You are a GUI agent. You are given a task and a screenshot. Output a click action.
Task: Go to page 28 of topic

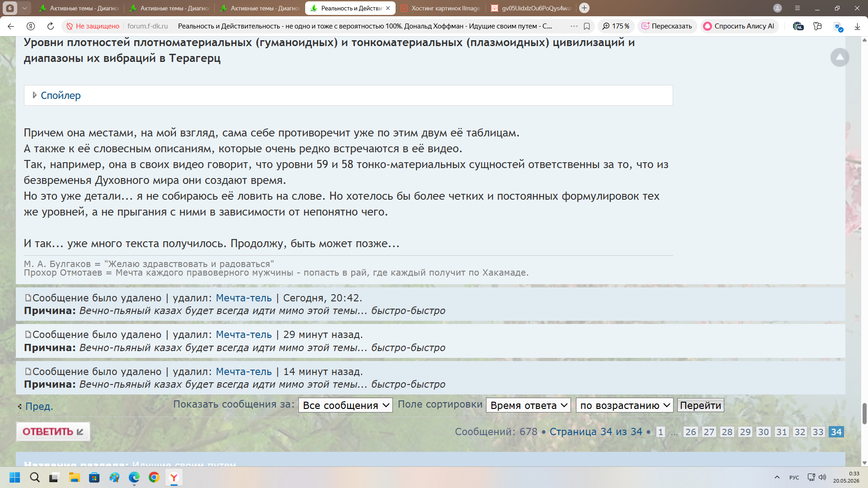(x=727, y=432)
